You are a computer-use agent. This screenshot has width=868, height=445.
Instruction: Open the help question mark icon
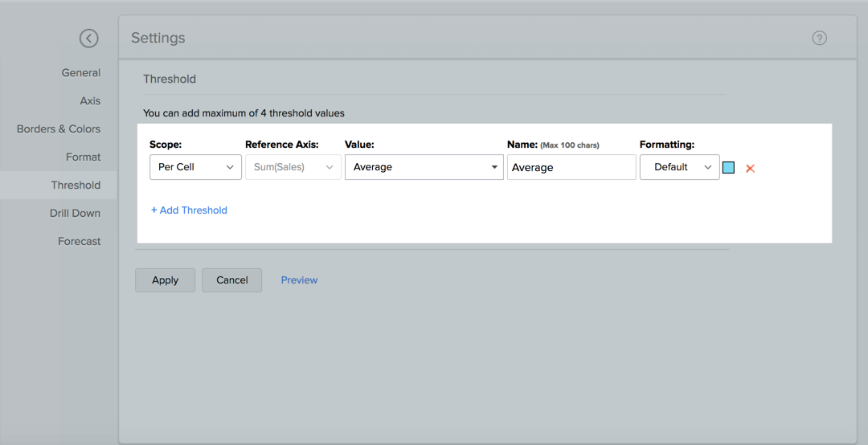click(x=819, y=38)
